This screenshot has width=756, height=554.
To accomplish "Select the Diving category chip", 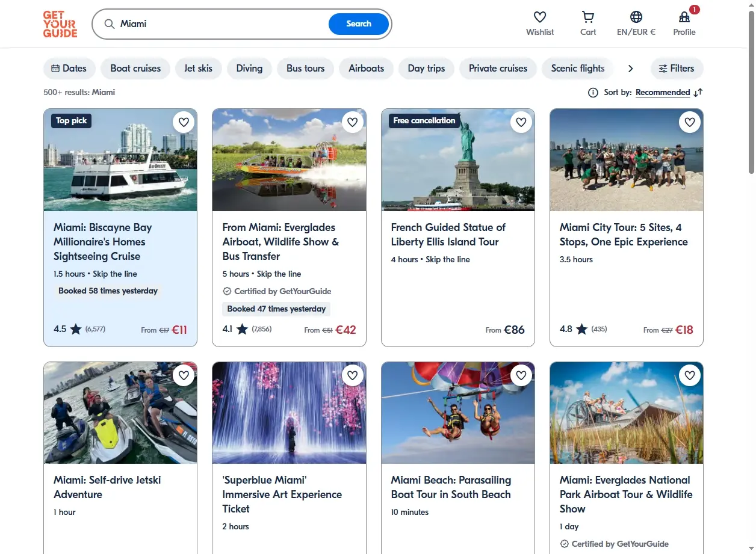I will [249, 69].
